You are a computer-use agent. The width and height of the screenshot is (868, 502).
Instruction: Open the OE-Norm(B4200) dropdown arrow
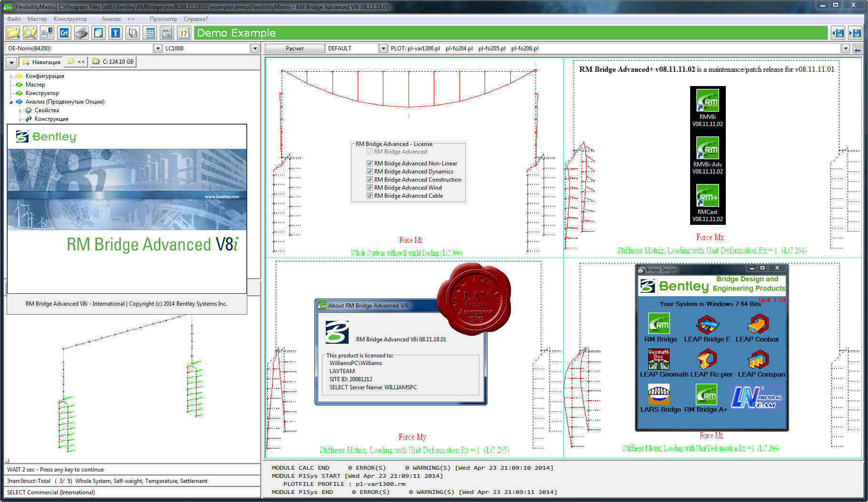point(158,48)
